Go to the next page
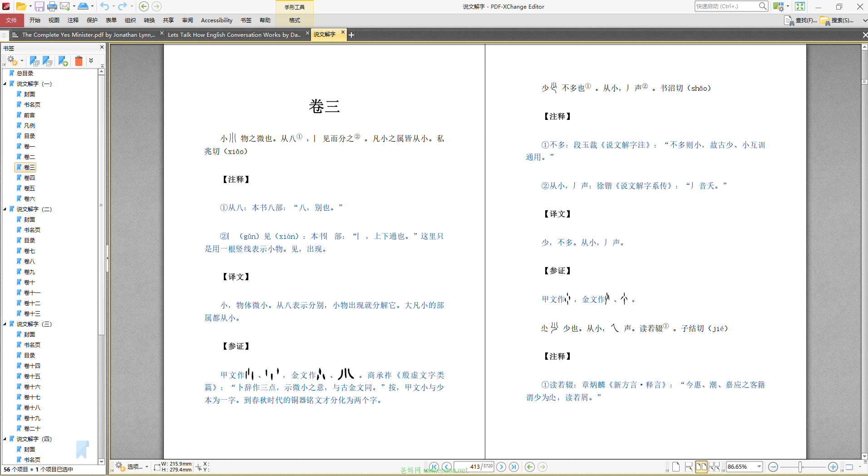Viewport: 868px width, 476px height. point(501,467)
